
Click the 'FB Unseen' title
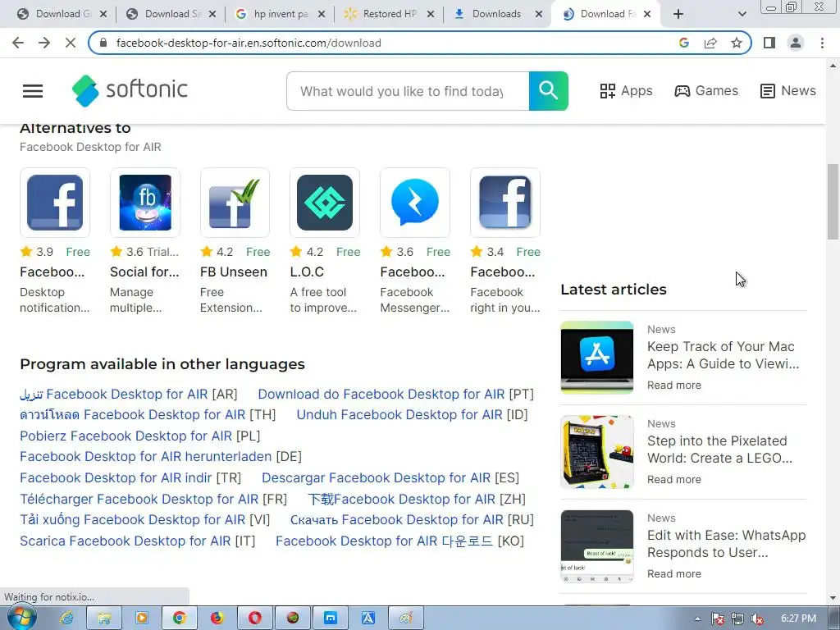click(234, 272)
